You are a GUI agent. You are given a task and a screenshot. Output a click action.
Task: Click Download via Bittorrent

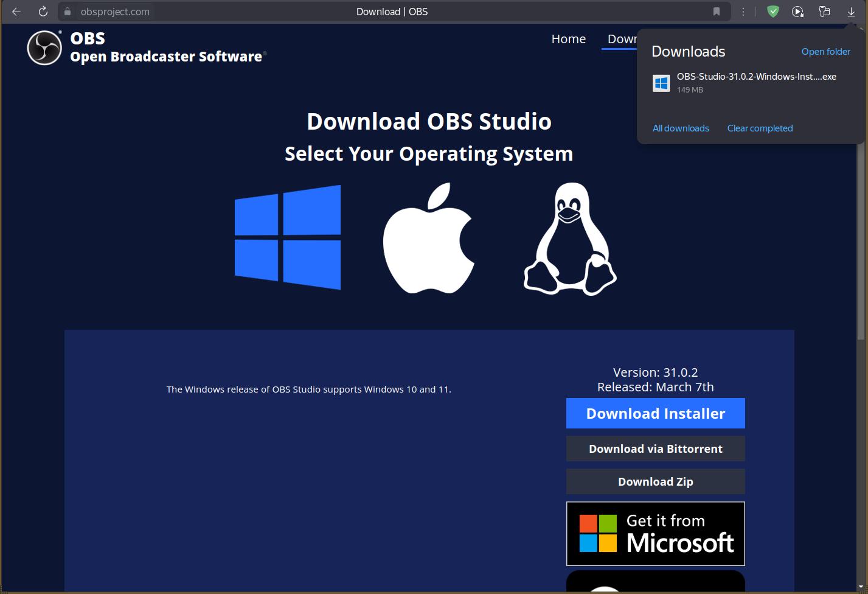pos(656,449)
